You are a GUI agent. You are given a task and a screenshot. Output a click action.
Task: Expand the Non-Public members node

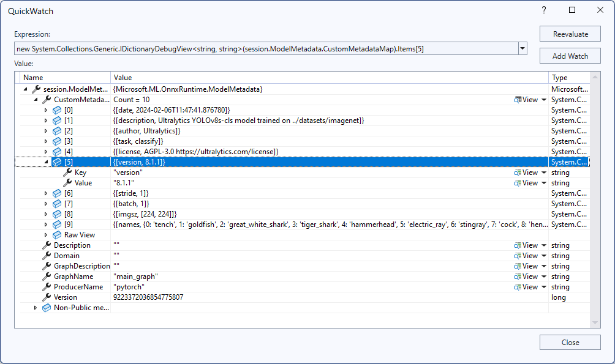[x=36, y=308]
